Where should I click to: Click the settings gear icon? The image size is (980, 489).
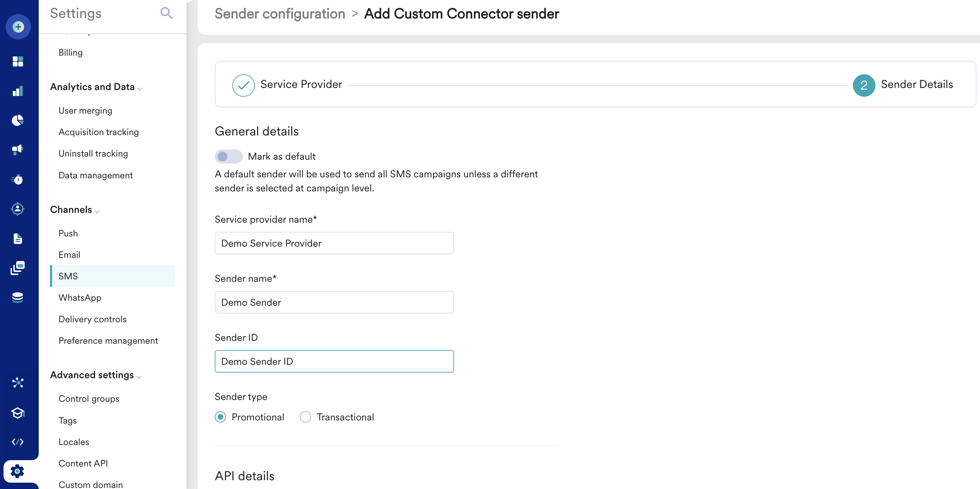(x=18, y=471)
